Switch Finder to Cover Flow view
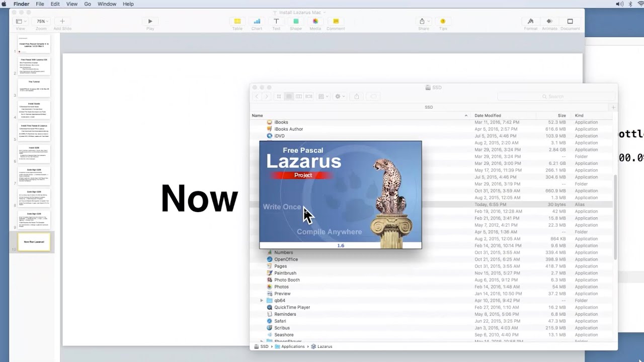Image resolution: width=644 pixels, height=362 pixels. point(308,97)
